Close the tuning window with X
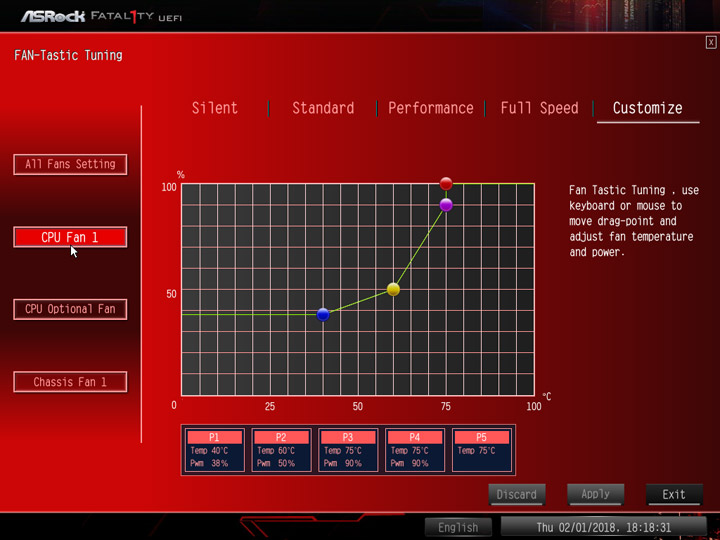This screenshot has width=720, height=540. [x=711, y=43]
